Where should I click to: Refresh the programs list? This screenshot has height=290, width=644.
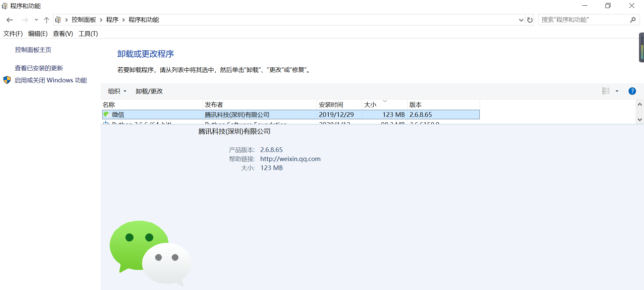point(530,20)
